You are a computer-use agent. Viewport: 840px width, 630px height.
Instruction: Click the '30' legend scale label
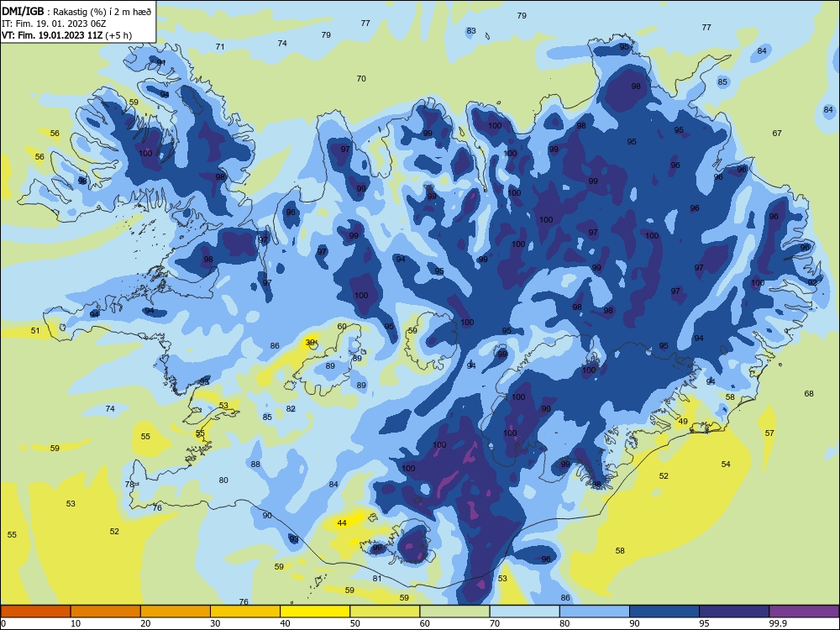pos(215,623)
